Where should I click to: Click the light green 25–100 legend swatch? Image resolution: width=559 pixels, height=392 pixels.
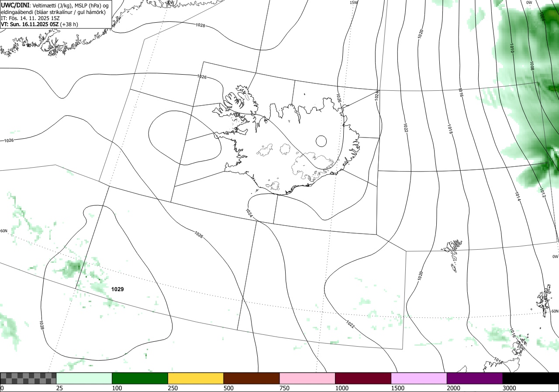tap(84, 378)
